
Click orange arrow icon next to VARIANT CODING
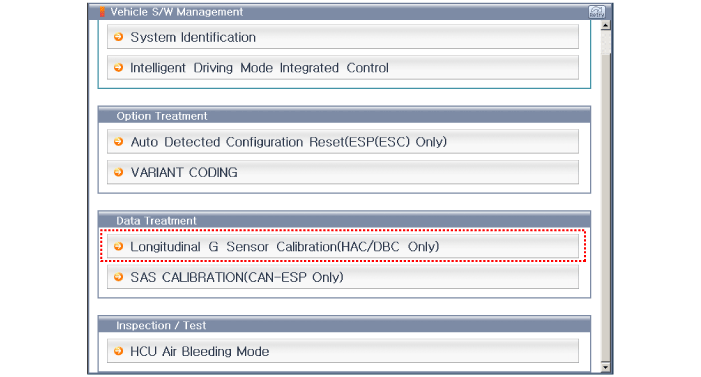[x=118, y=172]
